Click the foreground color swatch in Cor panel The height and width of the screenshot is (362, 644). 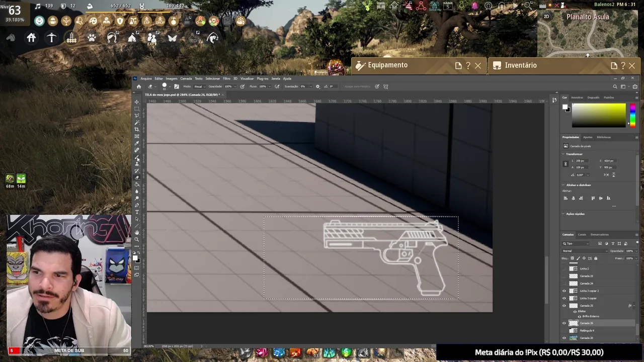(x=566, y=107)
